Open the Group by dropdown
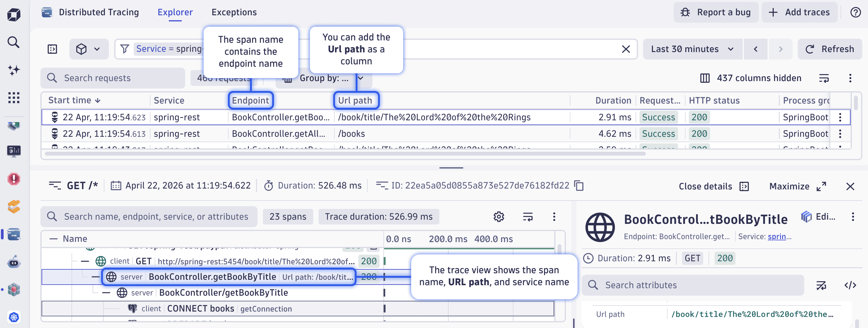The height and width of the screenshot is (328, 868). [x=324, y=78]
